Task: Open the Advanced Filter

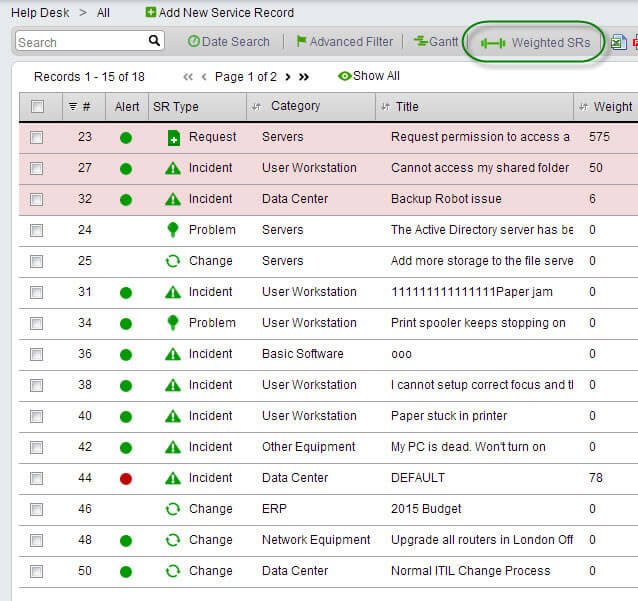Action: point(343,42)
